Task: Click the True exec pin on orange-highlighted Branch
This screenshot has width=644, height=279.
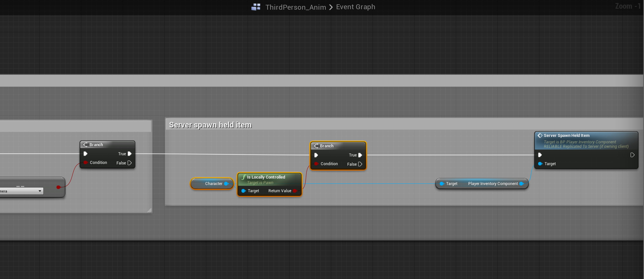Action: [360, 155]
